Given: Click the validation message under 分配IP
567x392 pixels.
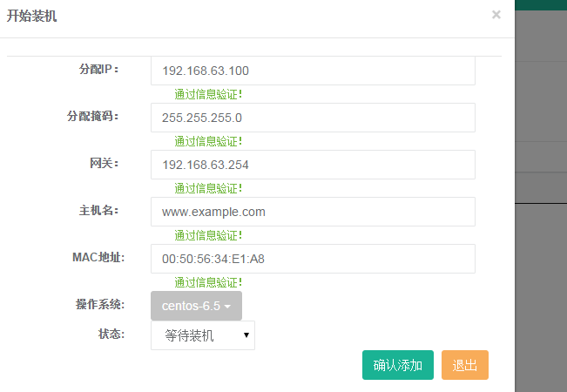Looking at the screenshot, I should [208, 94].
